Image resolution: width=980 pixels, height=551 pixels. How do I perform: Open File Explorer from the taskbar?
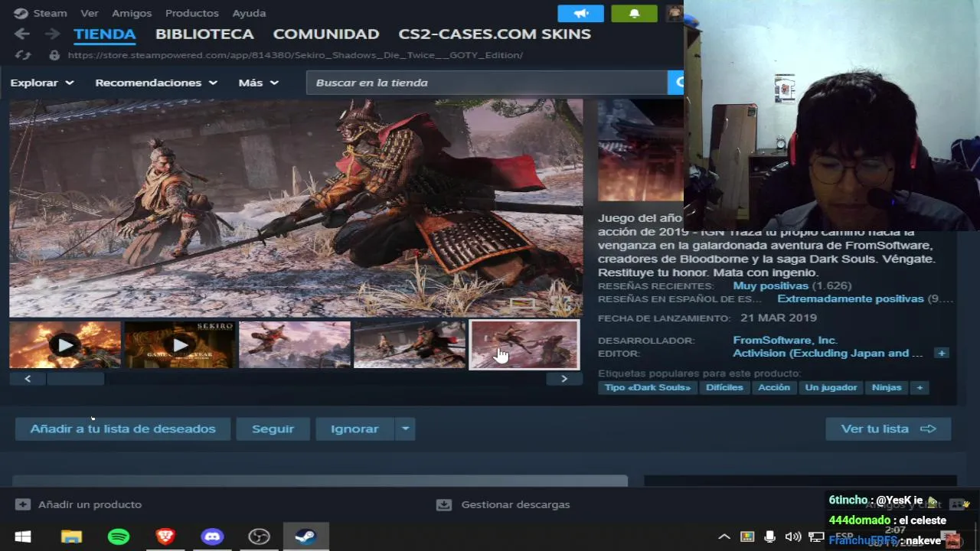(71, 536)
